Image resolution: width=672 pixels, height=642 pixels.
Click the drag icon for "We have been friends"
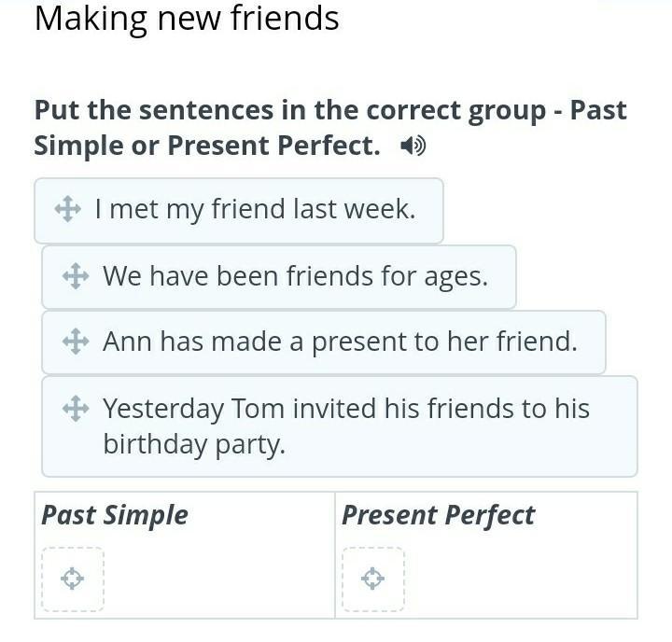click(76, 276)
